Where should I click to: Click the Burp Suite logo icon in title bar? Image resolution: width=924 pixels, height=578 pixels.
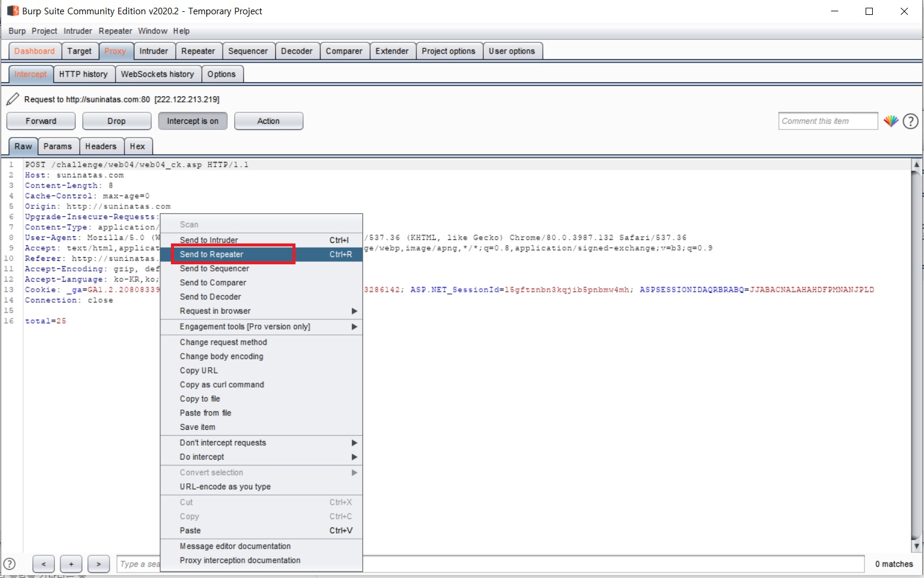coord(13,11)
